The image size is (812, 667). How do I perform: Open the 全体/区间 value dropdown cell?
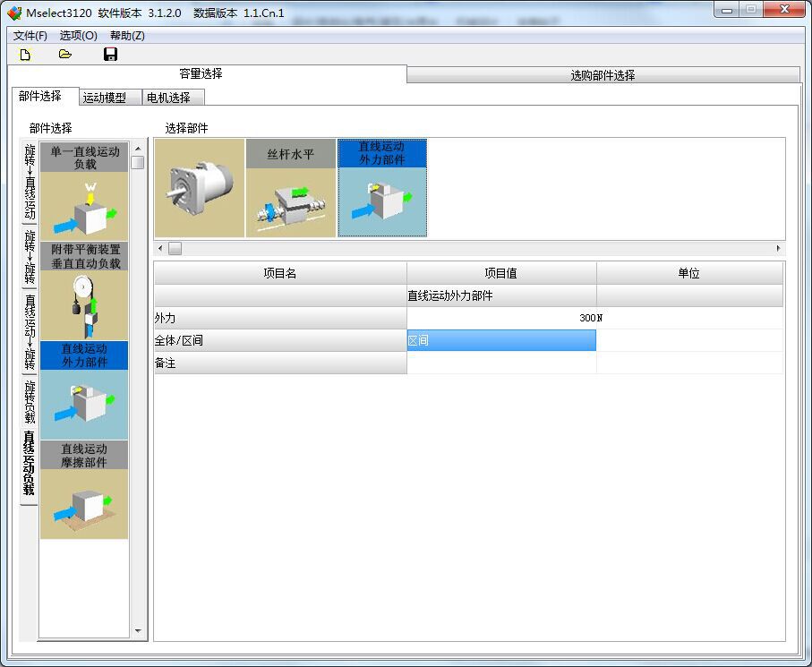point(501,340)
